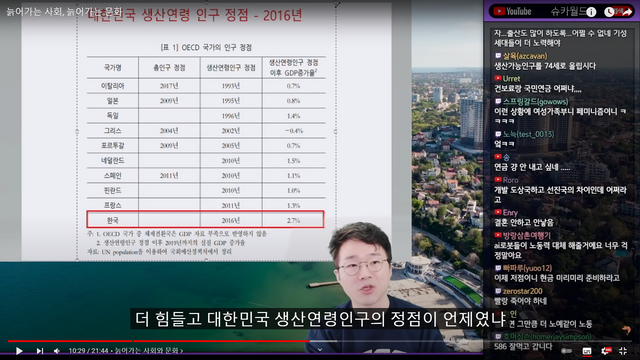Toggle the autoplay switch

pos(567,351)
